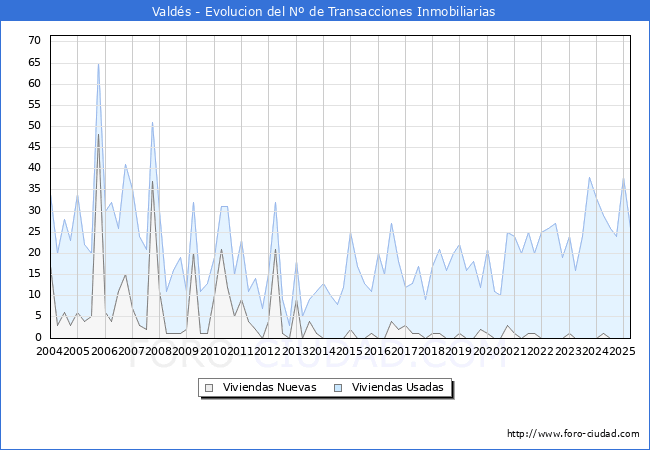
Task: Click the 2007 used-homes peak at 51
Action: [x=153, y=123]
